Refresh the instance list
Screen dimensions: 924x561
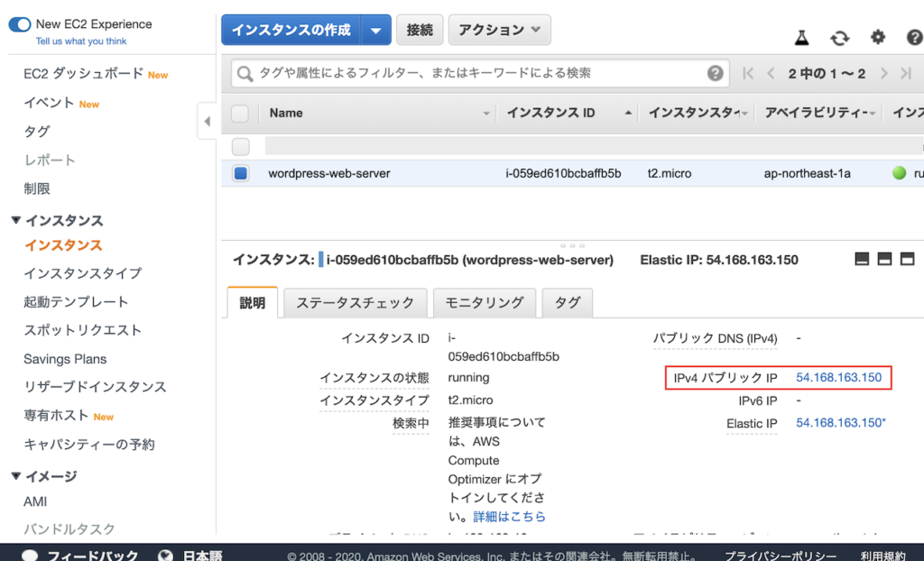(x=840, y=37)
